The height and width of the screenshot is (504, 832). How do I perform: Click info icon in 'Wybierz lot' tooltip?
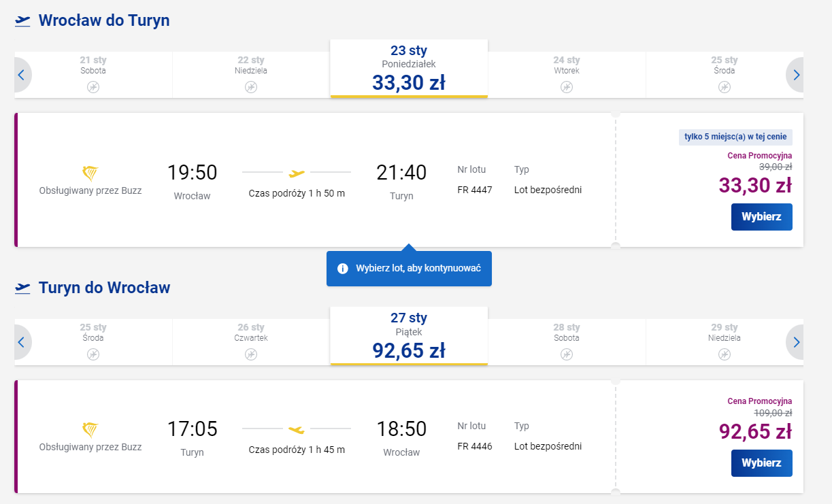[x=343, y=269]
